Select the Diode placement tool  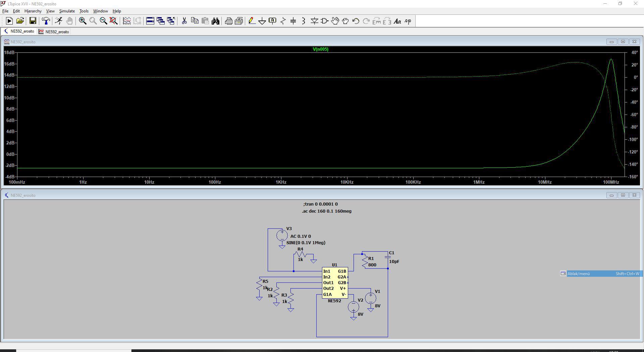point(314,21)
